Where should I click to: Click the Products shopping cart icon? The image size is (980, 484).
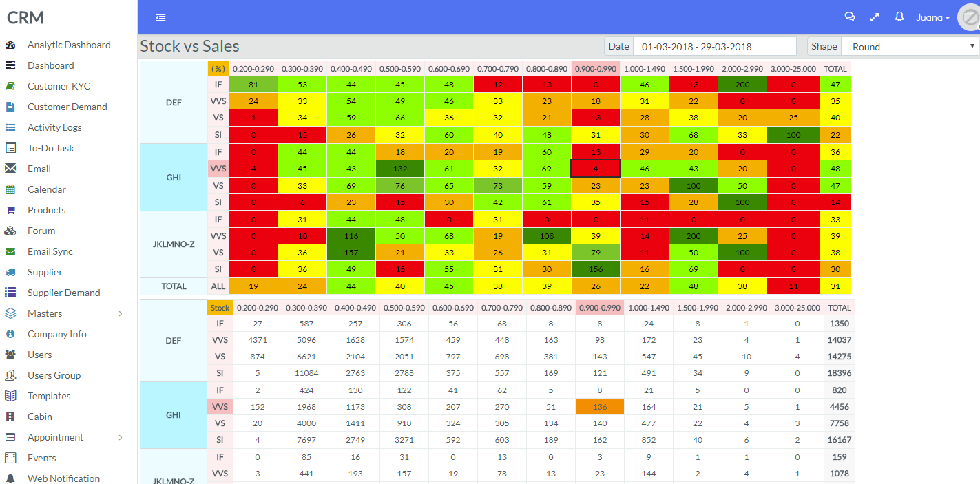(x=10, y=210)
